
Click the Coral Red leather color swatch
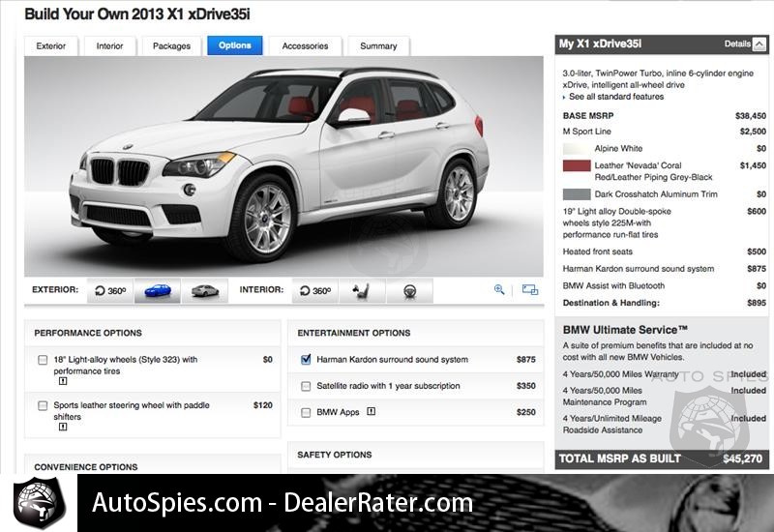577,165
